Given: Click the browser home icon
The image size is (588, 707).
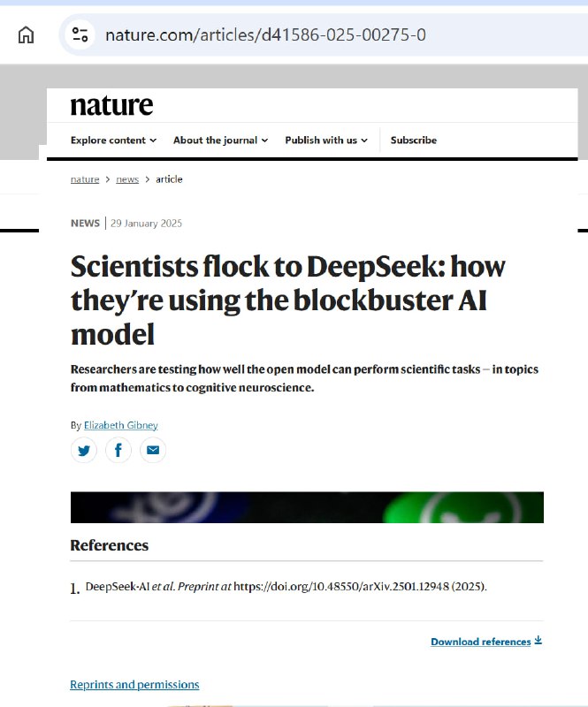Looking at the screenshot, I should click(26, 34).
